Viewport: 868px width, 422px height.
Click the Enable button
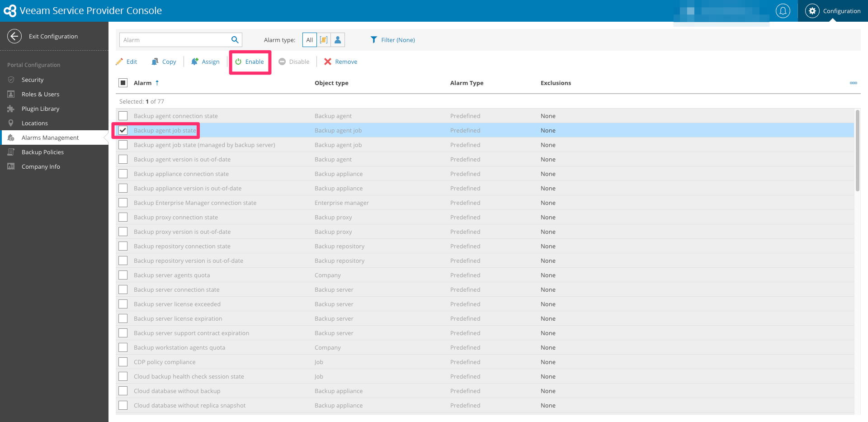point(250,62)
